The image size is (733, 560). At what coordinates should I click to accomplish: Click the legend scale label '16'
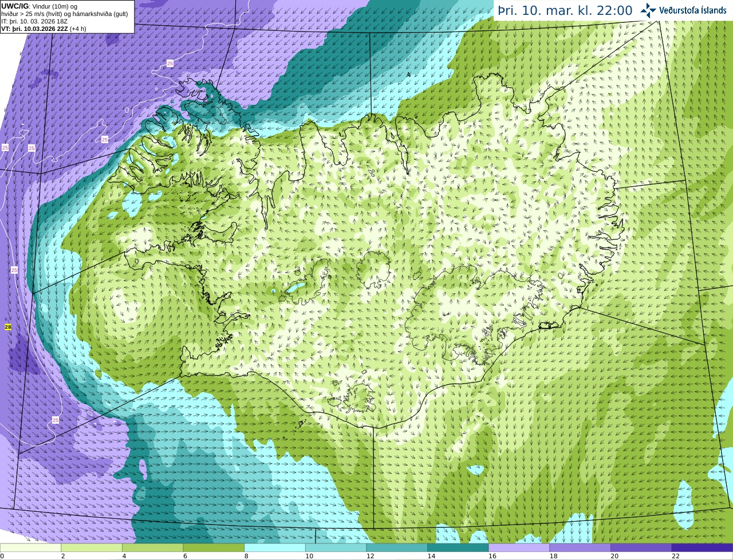point(492,556)
